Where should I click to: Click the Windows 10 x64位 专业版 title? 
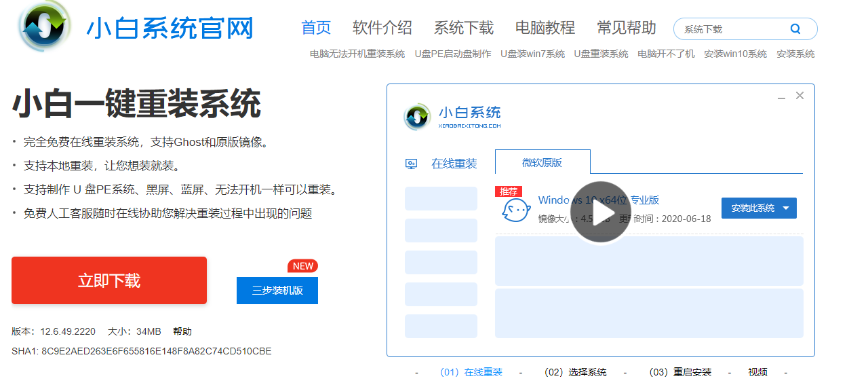tap(599, 200)
